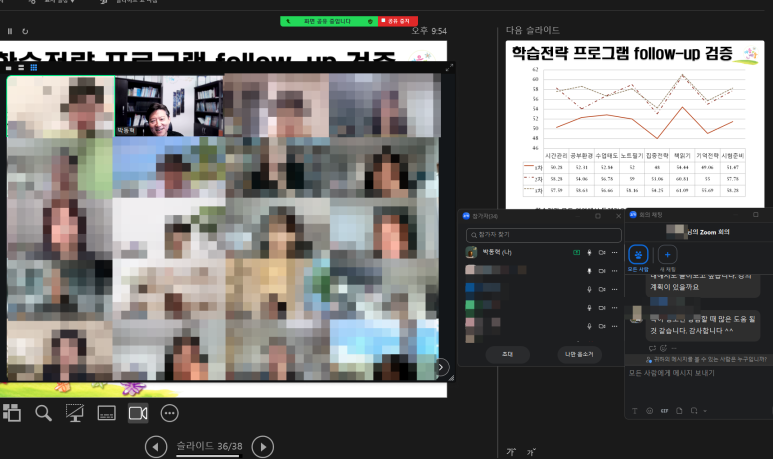Mute the second participant's microphone
Image resolution: width=773 pixels, height=459 pixels.
point(589,271)
